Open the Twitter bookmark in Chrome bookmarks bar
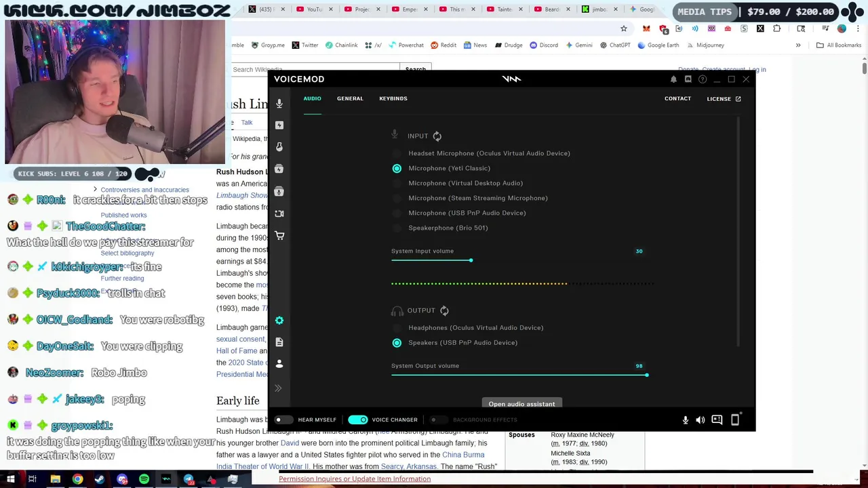Viewport: 868px width, 488px height. tap(304, 45)
